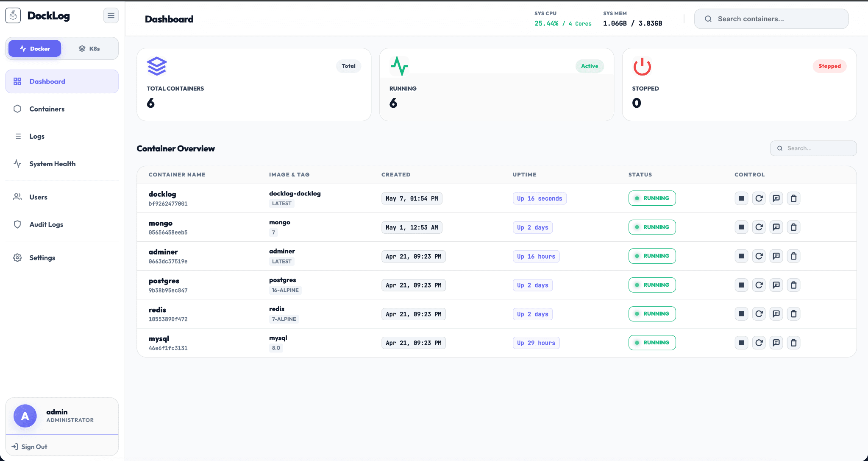
Task: Navigate to Users
Action: [62, 197]
